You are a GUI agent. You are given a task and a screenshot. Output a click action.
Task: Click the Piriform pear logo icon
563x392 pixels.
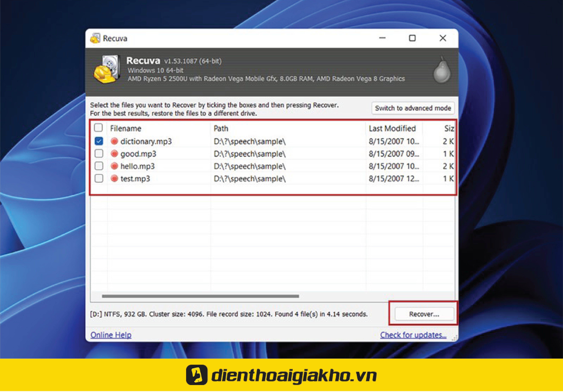point(442,70)
